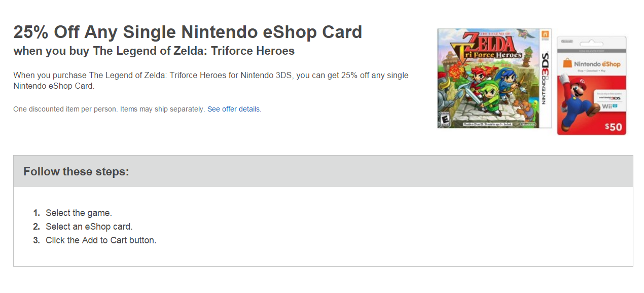Click the 25% Off Any Single Nintendo eShop Card heading
The width and height of the screenshot is (644, 293).
click(x=188, y=32)
